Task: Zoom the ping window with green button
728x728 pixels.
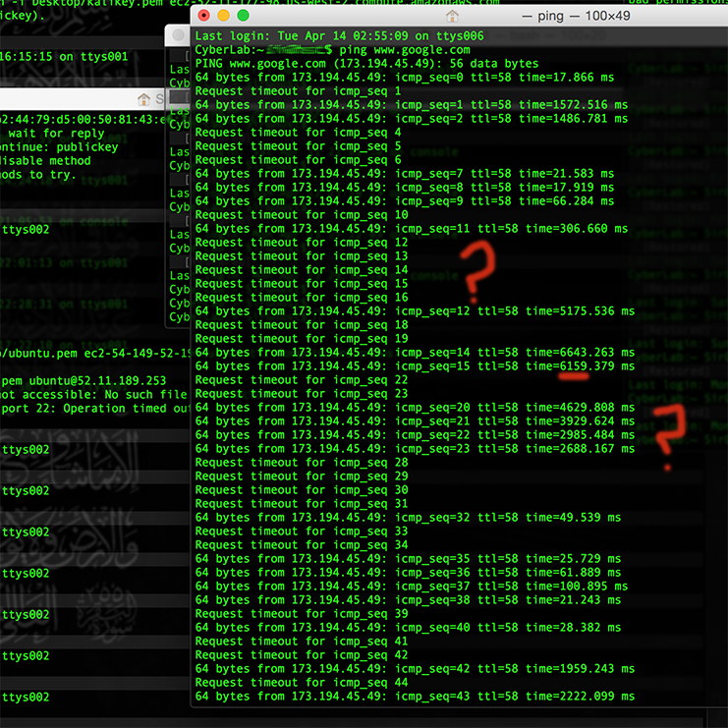Action: tap(243, 16)
